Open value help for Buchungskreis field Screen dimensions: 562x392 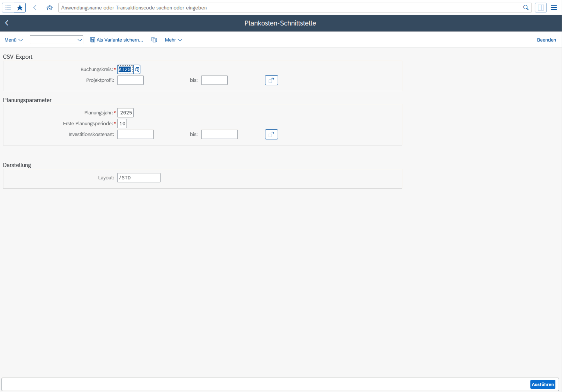coord(137,70)
